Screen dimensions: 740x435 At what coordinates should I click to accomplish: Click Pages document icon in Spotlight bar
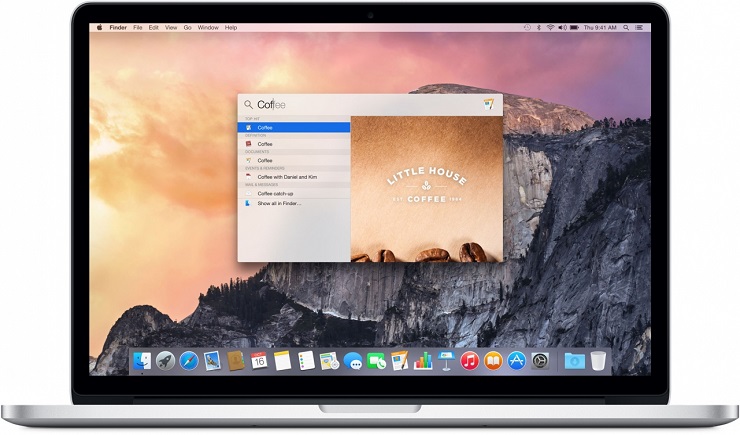point(489,105)
